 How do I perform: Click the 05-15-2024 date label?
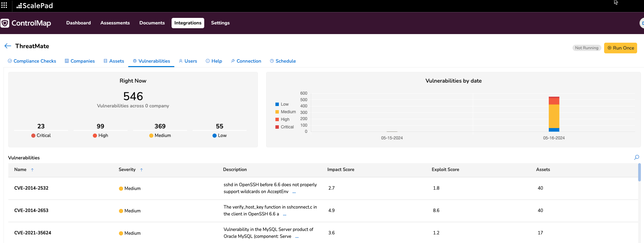[x=392, y=138]
